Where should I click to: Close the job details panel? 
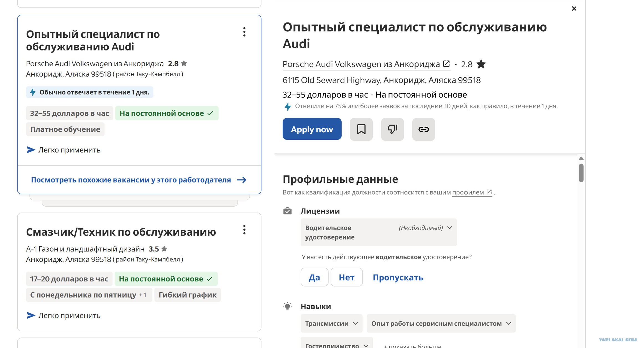coord(574,9)
